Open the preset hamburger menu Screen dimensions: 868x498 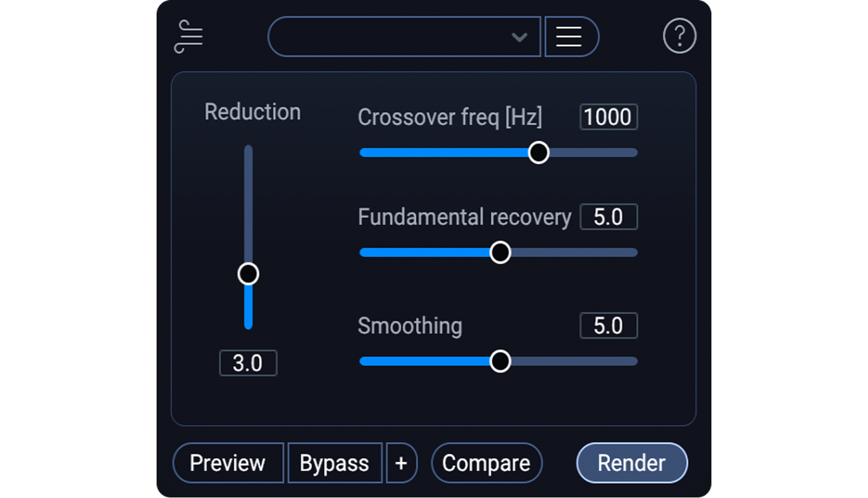coord(570,37)
